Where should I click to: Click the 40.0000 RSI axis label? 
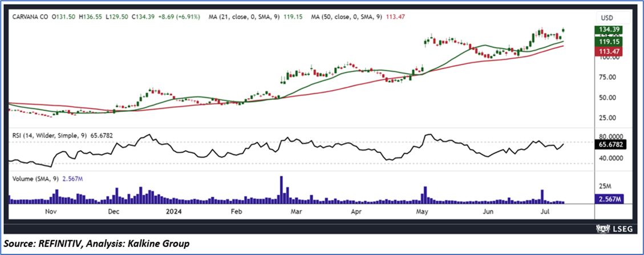pos(611,159)
